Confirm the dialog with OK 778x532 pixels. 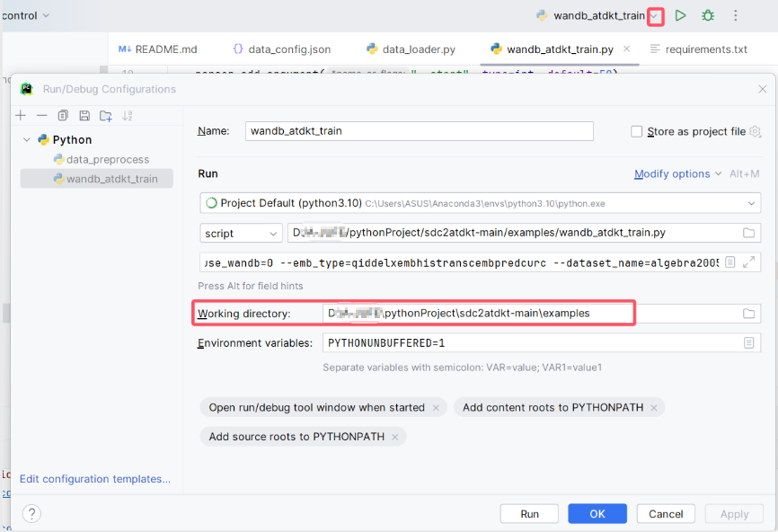(597, 514)
